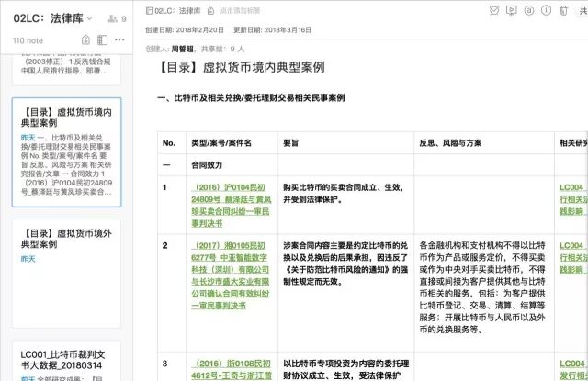Open the note card 【目录】虚拟货币境外典型案例
This screenshot has width=588, height=381.
pyautogui.click(x=67, y=274)
